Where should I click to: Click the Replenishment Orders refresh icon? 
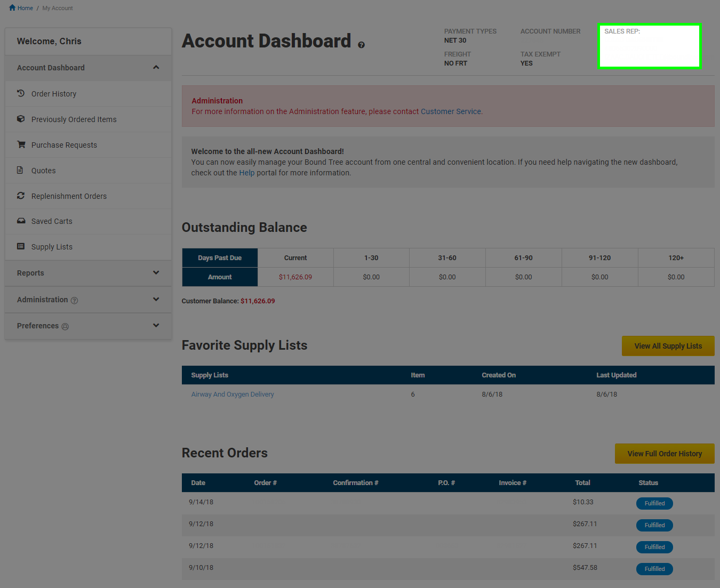21,196
